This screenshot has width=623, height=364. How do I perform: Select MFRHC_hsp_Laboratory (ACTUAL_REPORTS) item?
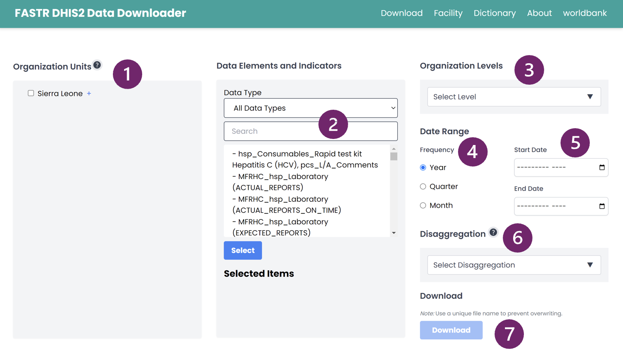point(280,182)
